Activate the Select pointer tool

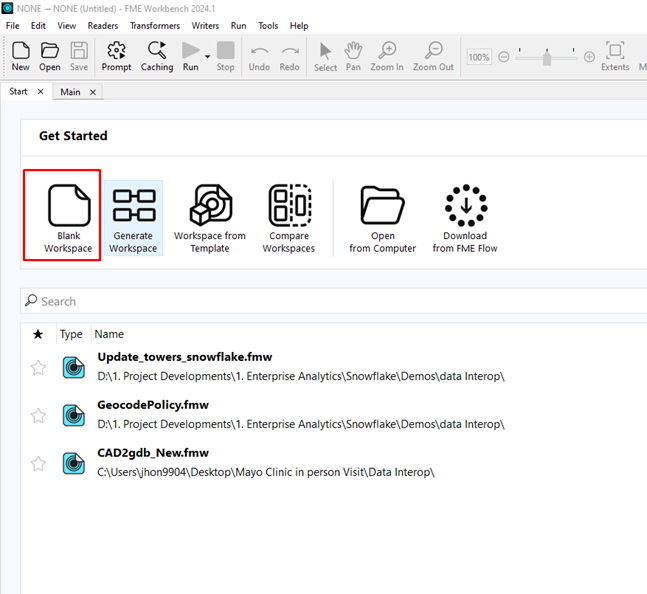pos(325,56)
